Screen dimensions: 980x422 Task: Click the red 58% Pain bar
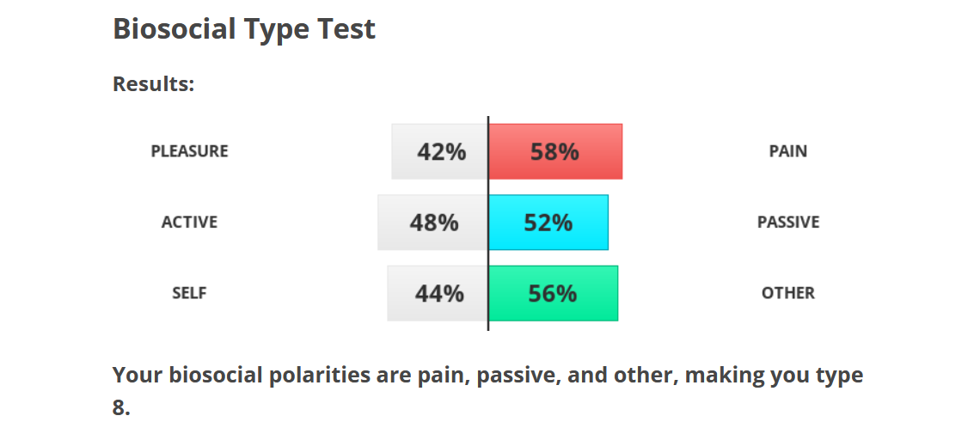(x=555, y=151)
